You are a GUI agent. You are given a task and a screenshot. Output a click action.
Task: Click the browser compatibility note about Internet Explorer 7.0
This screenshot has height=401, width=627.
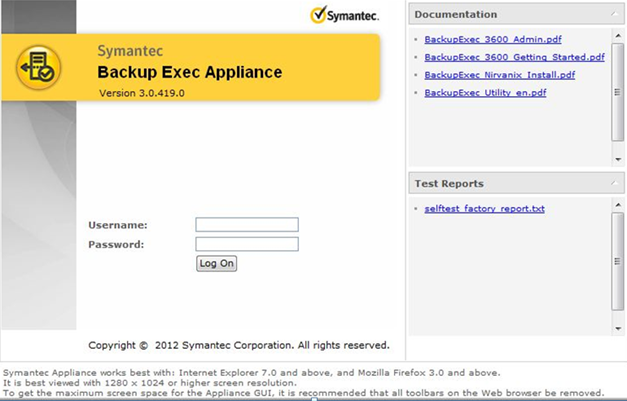[252, 373]
